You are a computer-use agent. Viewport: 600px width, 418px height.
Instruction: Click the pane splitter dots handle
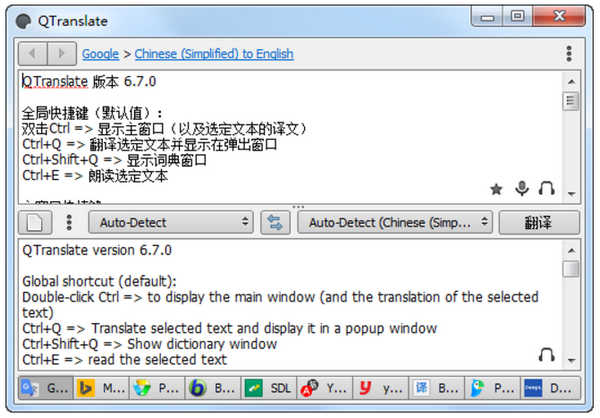tap(298, 207)
